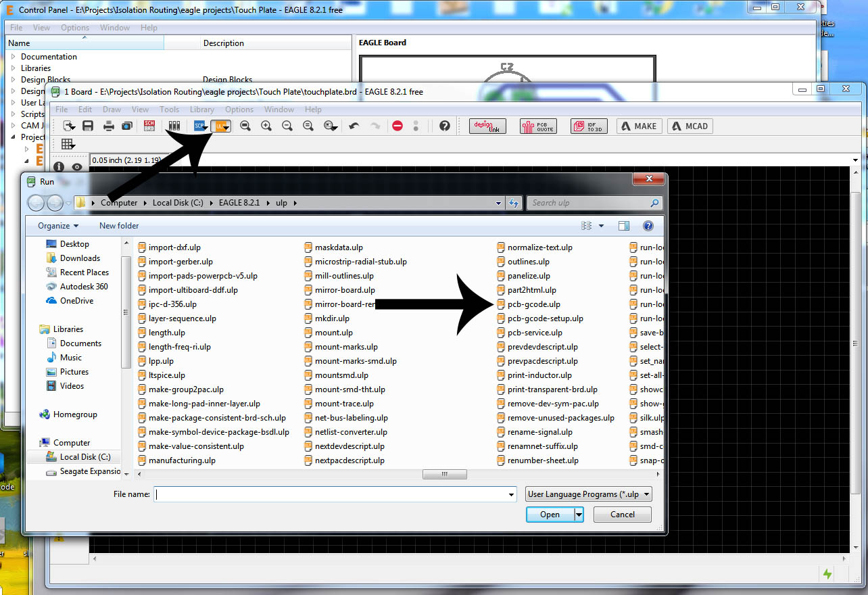Select pcb-gcode-setup.ulp file
The height and width of the screenshot is (595, 868).
539,318
